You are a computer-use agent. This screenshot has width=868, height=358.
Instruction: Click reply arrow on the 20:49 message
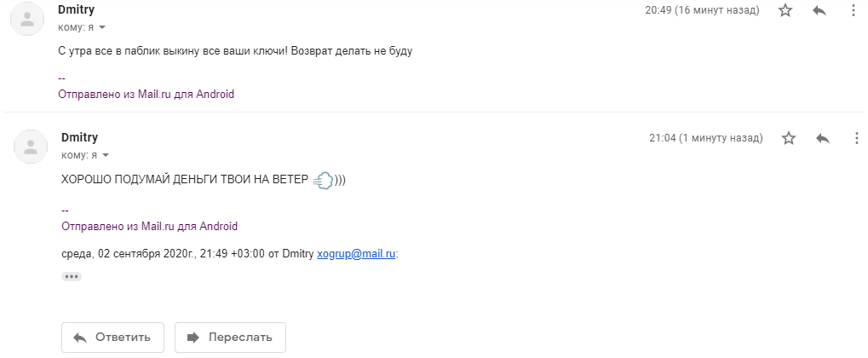(x=819, y=10)
